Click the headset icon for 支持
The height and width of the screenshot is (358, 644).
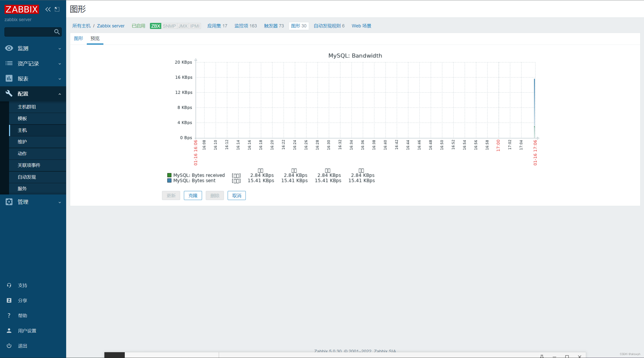pos(9,285)
